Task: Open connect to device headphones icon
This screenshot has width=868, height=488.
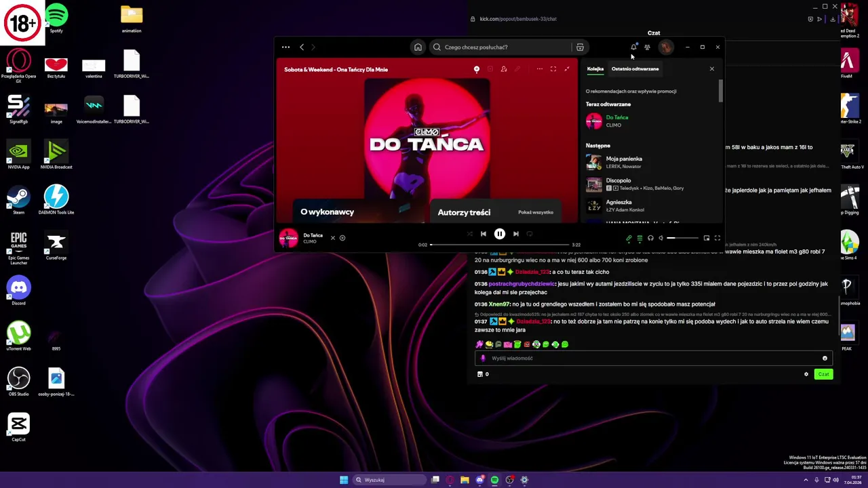Action: coord(650,238)
